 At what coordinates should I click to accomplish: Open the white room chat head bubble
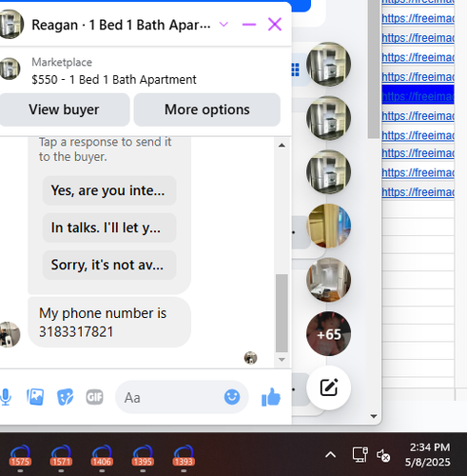[328, 280]
